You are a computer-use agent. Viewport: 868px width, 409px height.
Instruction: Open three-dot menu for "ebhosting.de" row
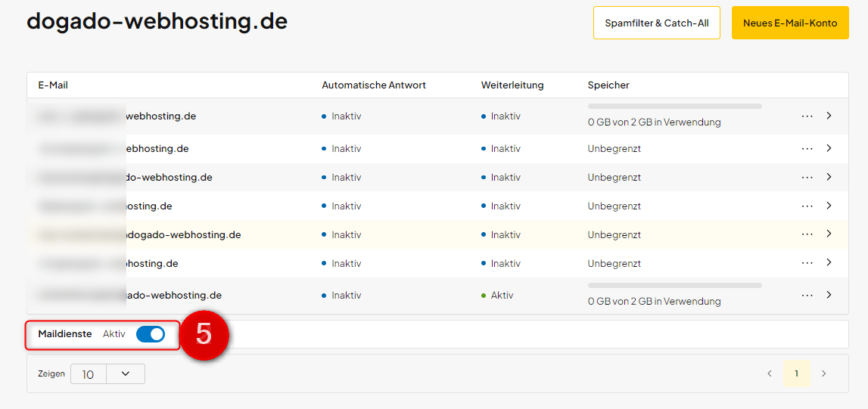pos(807,149)
